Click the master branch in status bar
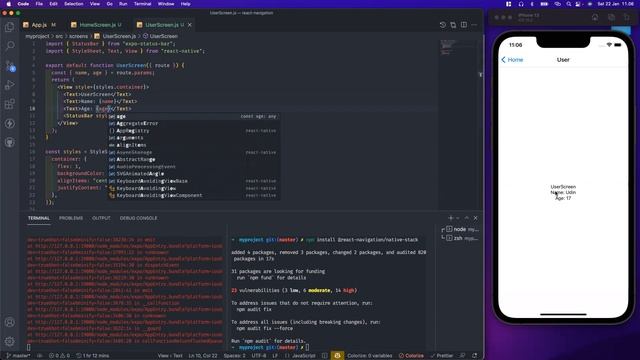This screenshot has width=640, height=360. (x=19, y=356)
